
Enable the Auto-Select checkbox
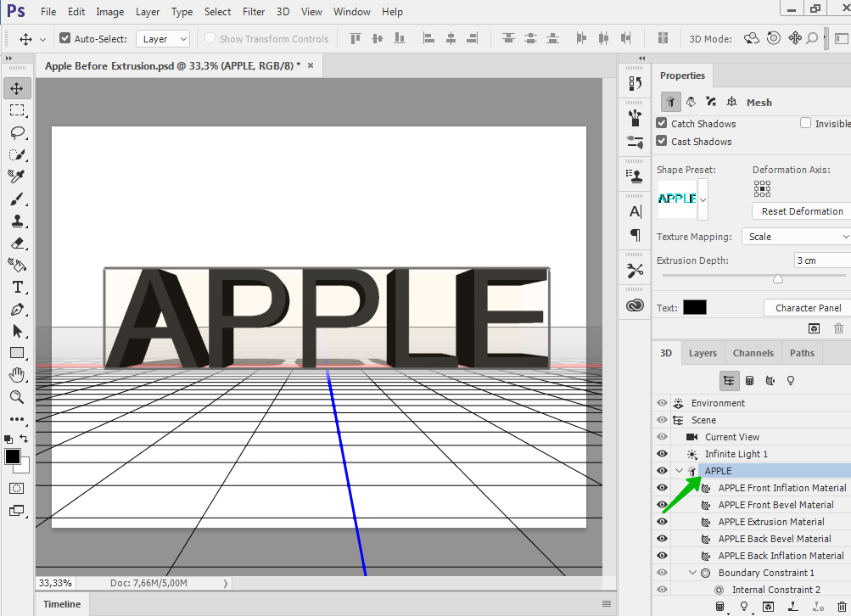point(65,39)
